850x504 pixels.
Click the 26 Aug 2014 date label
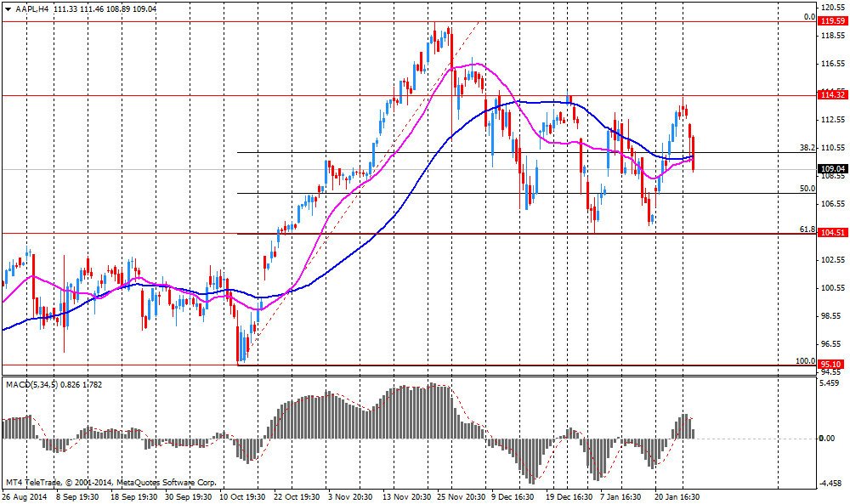tap(25, 497)
